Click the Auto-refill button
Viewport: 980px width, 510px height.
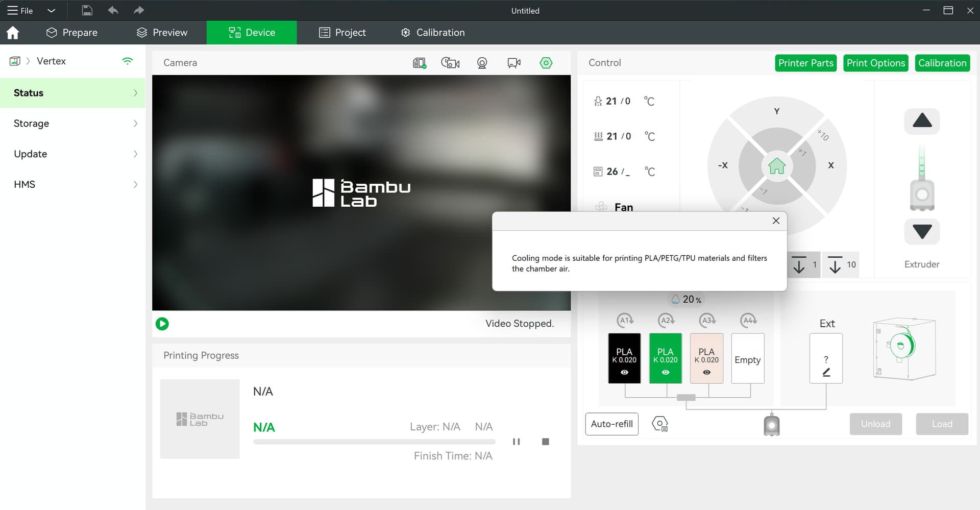(611, 424)
